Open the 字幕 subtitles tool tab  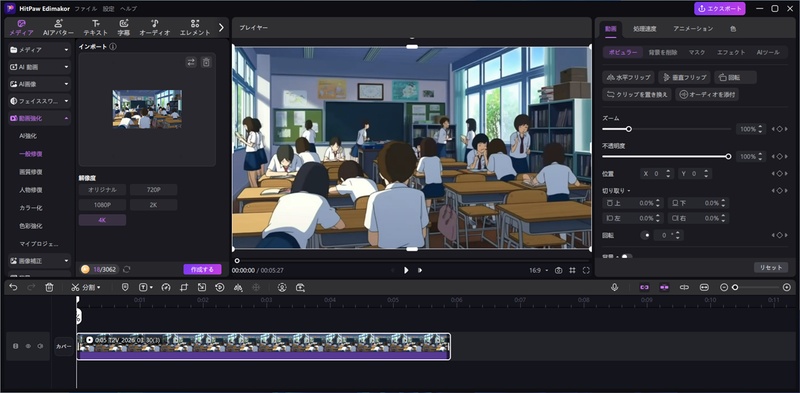(x=124, y=28)
